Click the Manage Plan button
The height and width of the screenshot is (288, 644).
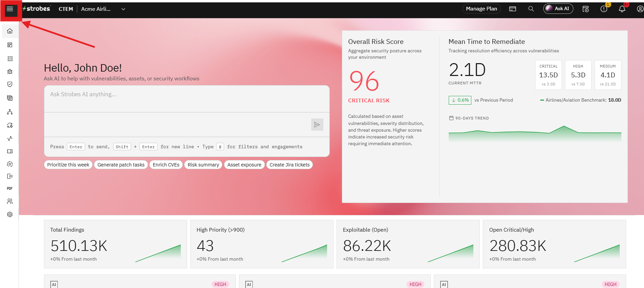point(481,9)
